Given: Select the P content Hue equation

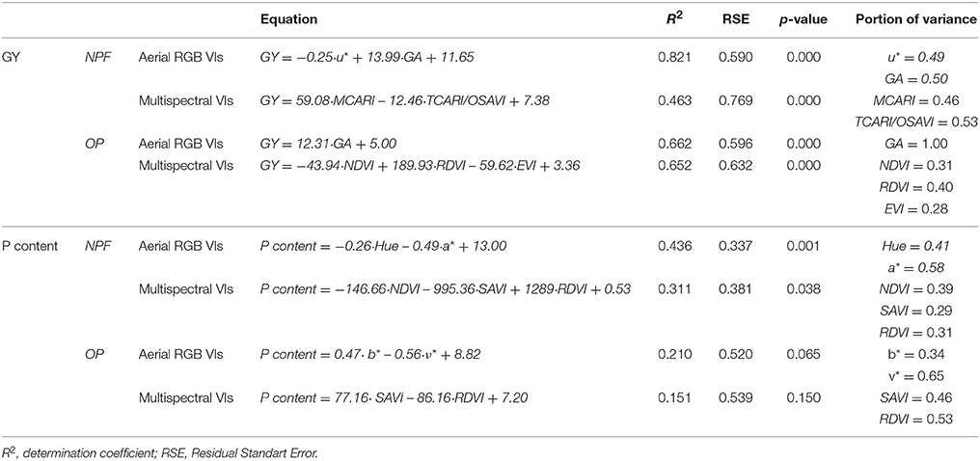Looking at the screenshot, I should (x=383, y=247).
